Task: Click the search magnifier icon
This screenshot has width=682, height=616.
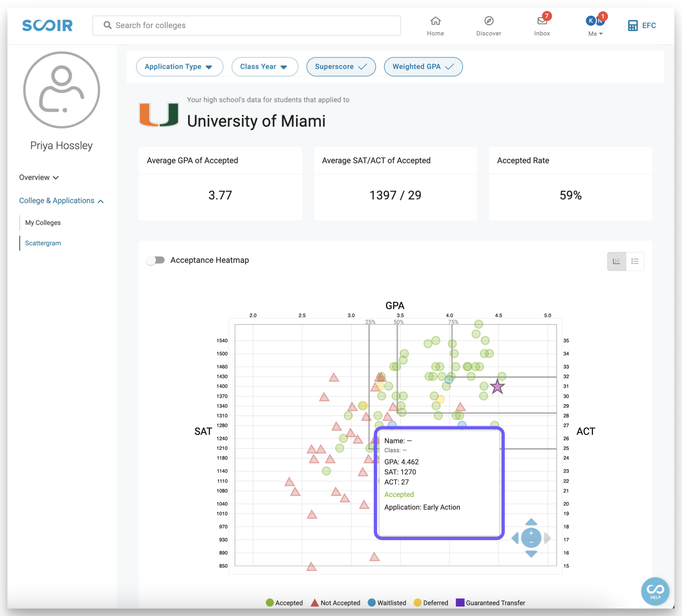Action: (x=108, y=25)
